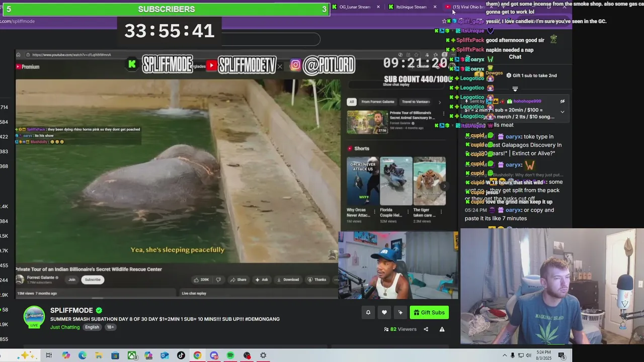Open Microsoft Edge taskbar icon
Viewport: 644px width, 362px height.
coord(83,355)
